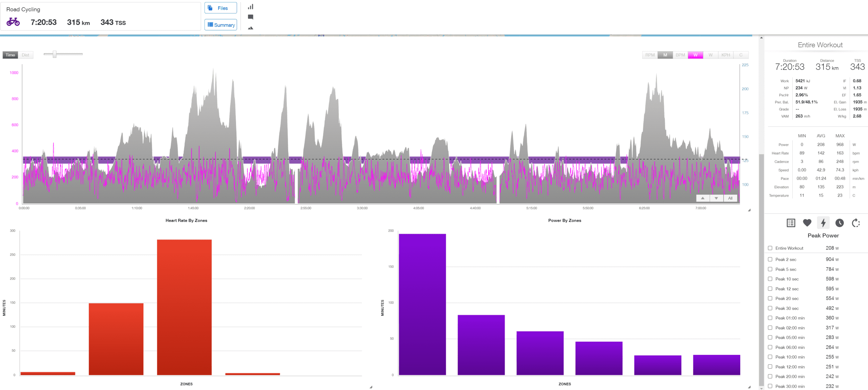Click the All button on the graph
Image resolution: width=868 pixels, height=390 pixels.
coord(730,198)
